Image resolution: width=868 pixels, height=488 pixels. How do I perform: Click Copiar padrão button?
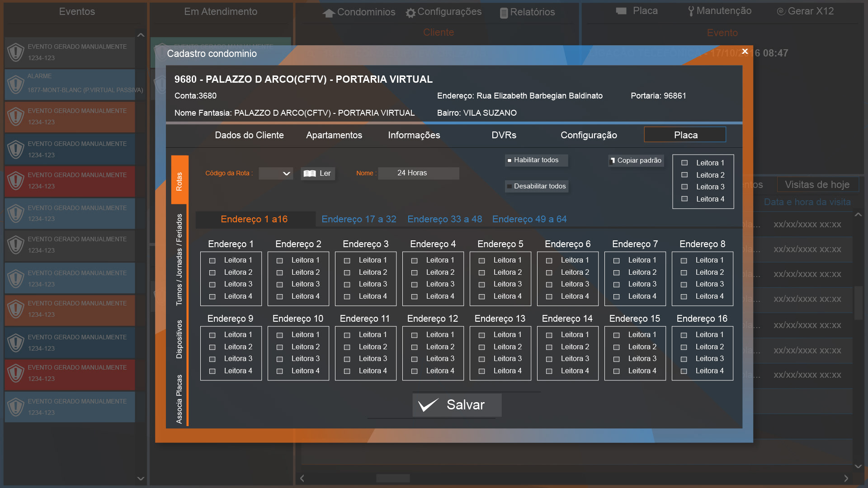coord(636,160)
